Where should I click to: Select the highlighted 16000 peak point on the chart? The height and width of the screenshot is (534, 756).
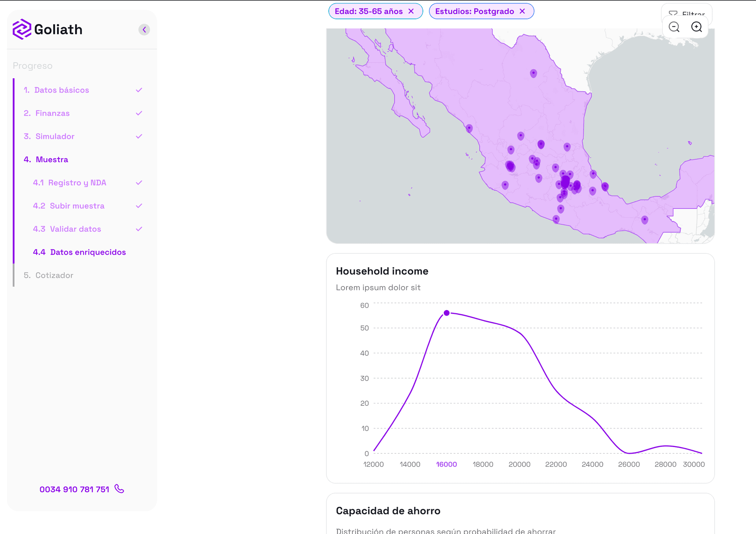tap(447, 312)
